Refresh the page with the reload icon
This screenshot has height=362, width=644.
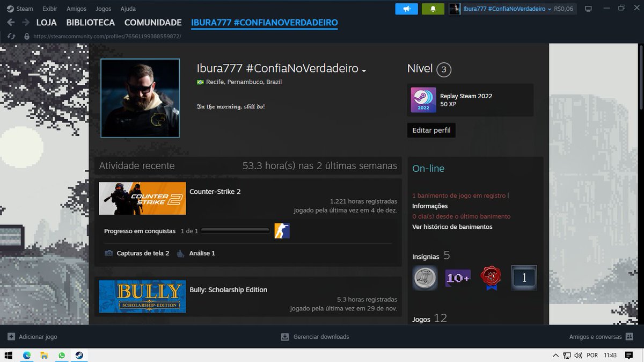tap(11, 36)
